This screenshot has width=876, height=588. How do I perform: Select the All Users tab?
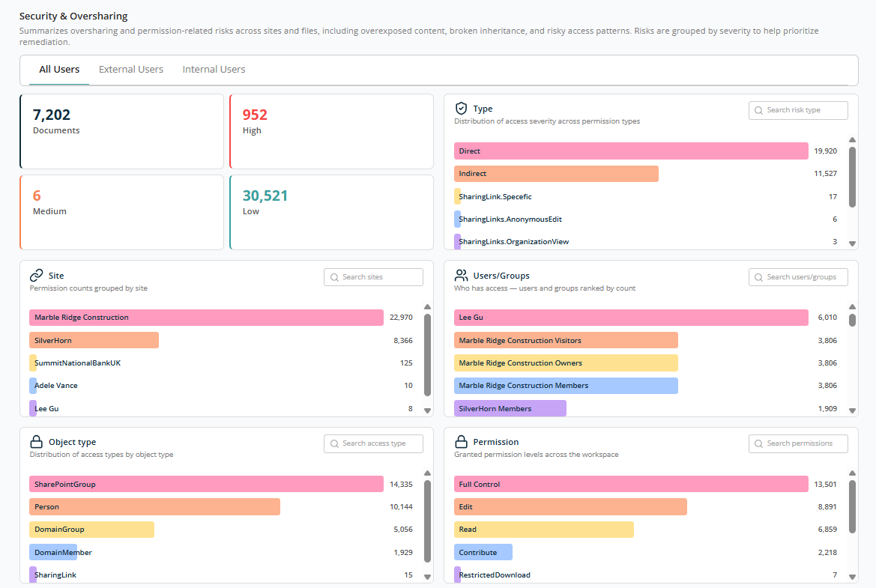click(59, 69)
